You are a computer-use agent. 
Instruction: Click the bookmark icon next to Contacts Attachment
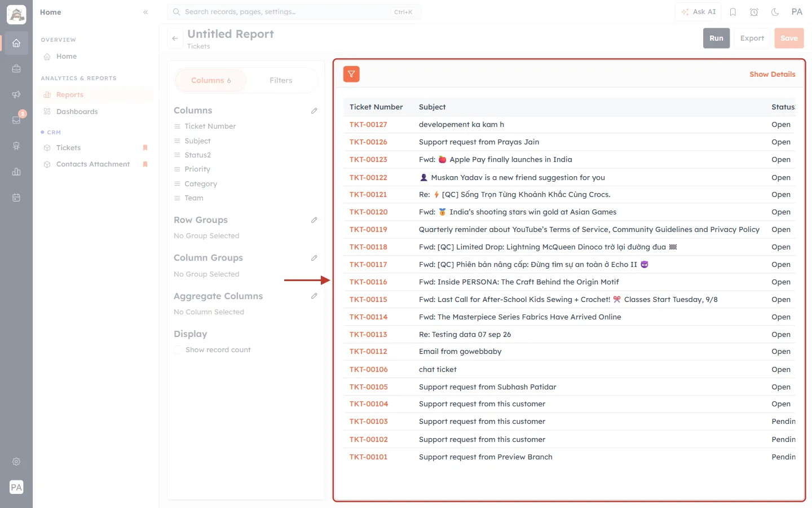pyautogui.click(x=145, y=164)
